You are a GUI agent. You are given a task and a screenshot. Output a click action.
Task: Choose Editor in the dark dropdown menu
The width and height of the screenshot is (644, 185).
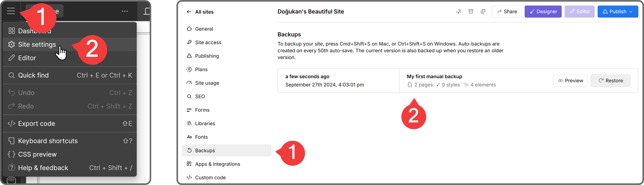70,58
